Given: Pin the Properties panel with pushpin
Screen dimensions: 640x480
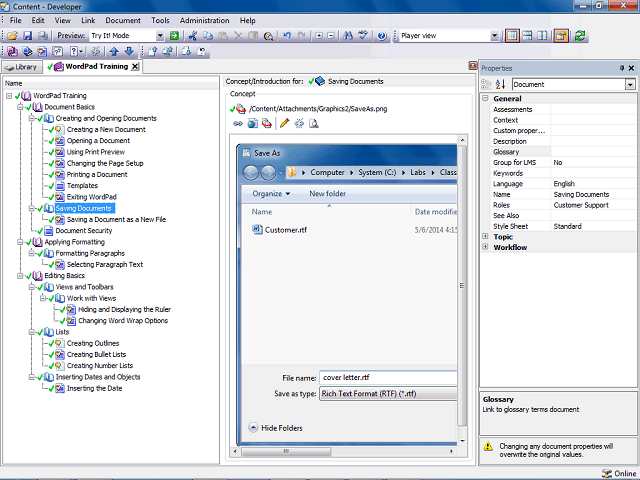Looking at the screenshot, I should 622,68.
